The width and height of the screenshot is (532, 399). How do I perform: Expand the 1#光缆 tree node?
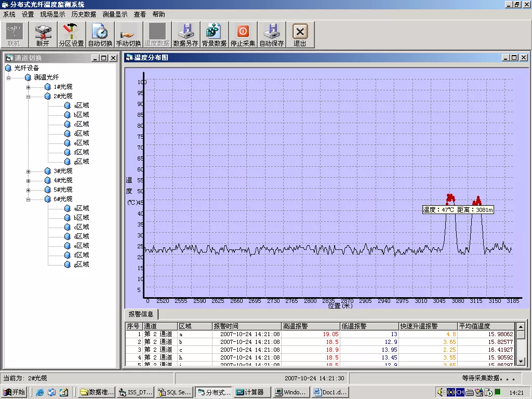pyautogui.click(x=28, y=87)
